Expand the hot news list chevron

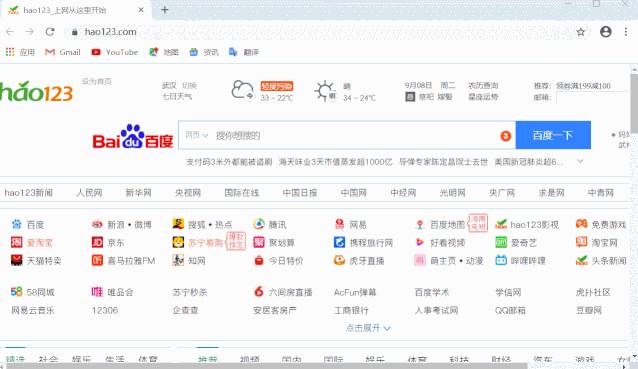pyautogui.click(x=580, y=162)
